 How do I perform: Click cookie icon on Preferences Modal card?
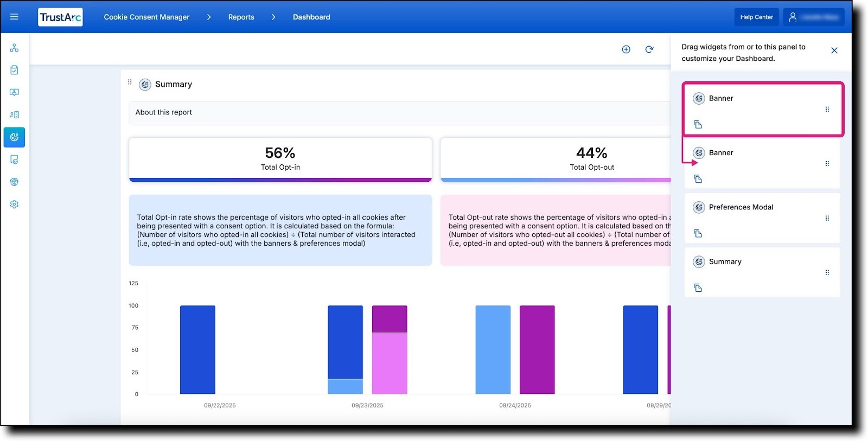[x=699, y=207]
